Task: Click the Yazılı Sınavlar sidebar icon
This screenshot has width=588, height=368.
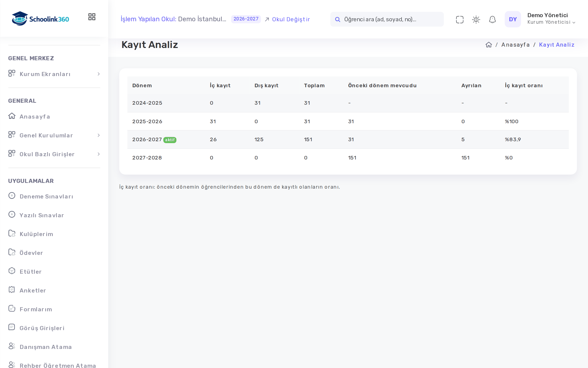Action: coord(12,214)
